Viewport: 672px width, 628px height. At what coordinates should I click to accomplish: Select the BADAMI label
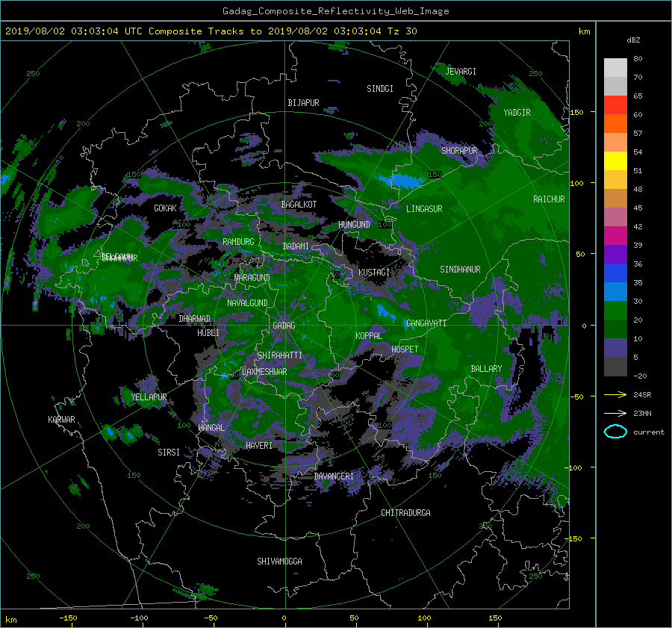(x=296, y=246)
